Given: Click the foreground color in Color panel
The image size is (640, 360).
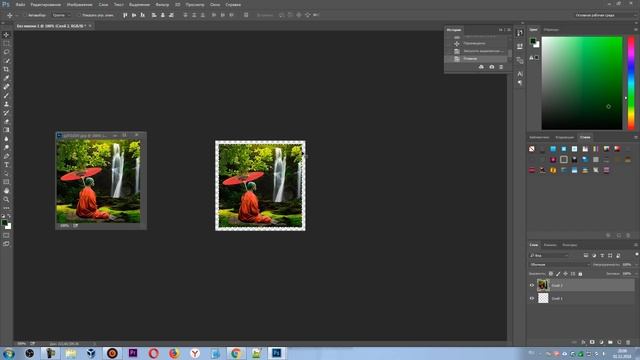Looking at the screenshot, I should click(533, 41).
